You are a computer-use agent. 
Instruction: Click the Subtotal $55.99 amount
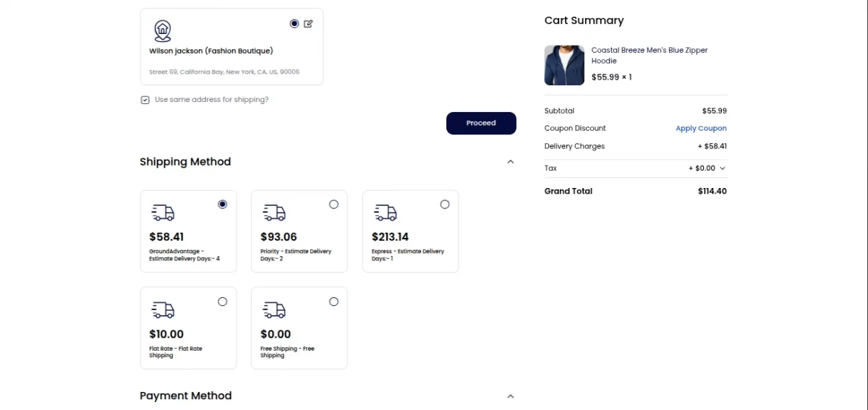point(715,111)
